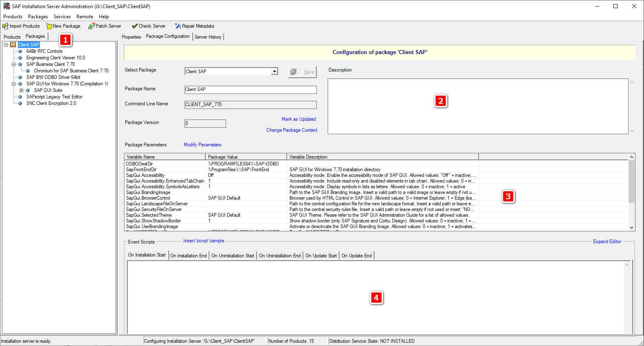Click the parameters table vertical scrollbar thumb
644x346 pixels.
631,181
